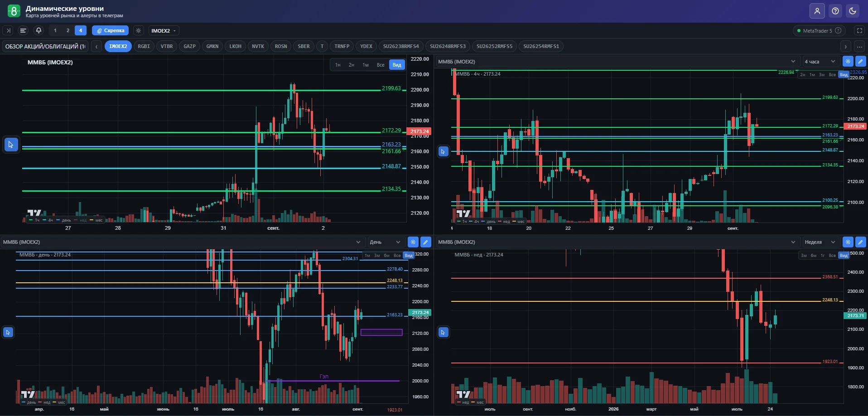Click TradingView logo on top-left chart
The image size is (868, 416).
[34, 213]
